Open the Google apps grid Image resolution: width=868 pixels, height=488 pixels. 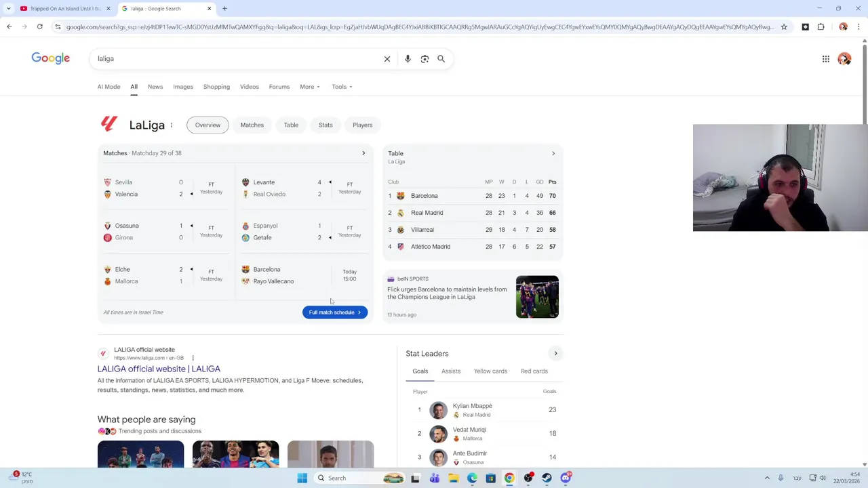click(826, 59)
